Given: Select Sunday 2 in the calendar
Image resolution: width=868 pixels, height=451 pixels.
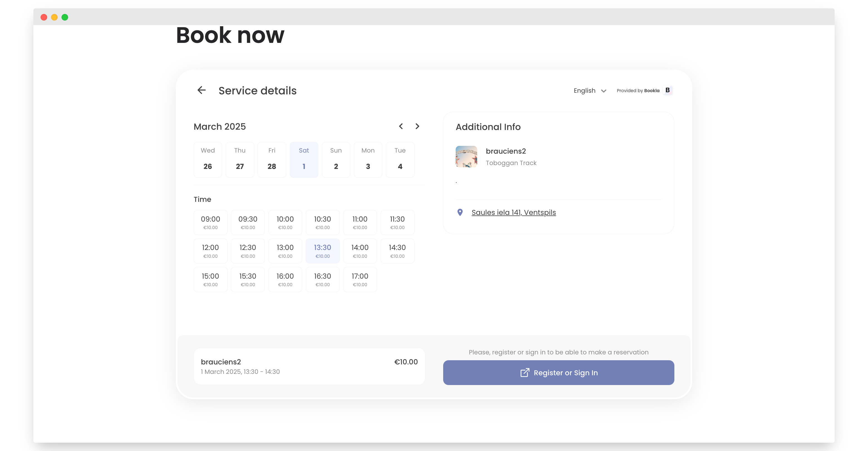Looking at the screenshot, I should coord(336,160).
